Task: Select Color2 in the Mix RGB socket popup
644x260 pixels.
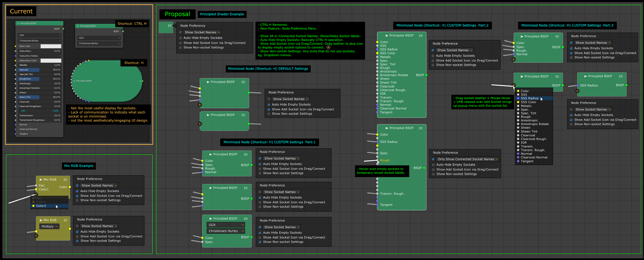Action: click(49, 206)
